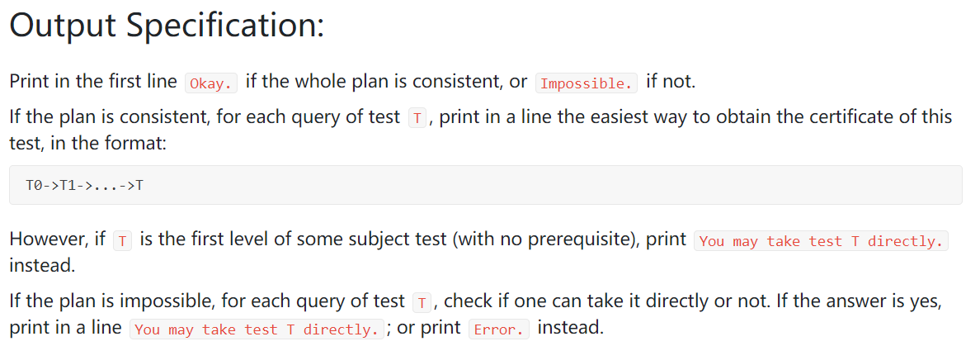Click the "T0->T1->...->T" code block

(85, 186)
